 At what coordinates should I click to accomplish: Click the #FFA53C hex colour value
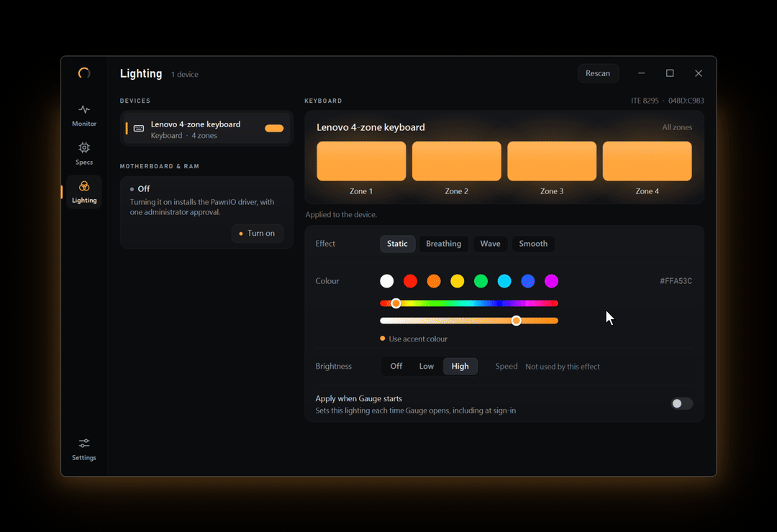coord(676,281)
